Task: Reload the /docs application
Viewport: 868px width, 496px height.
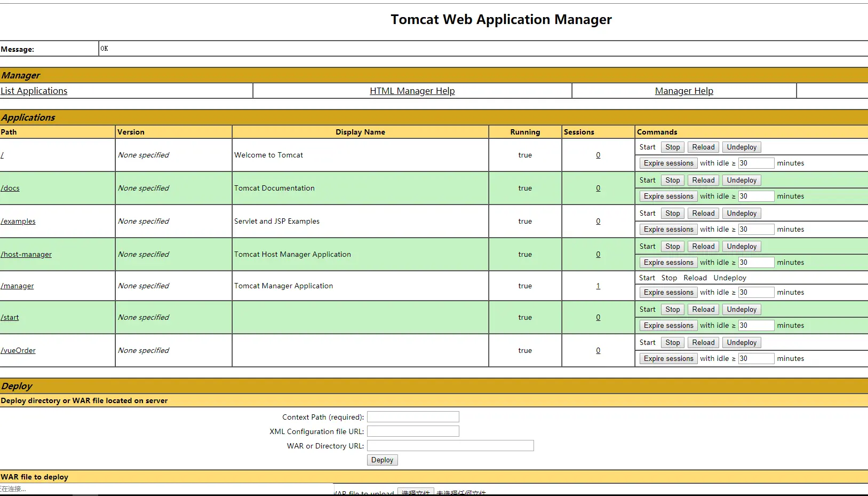Action: (703, 180)
